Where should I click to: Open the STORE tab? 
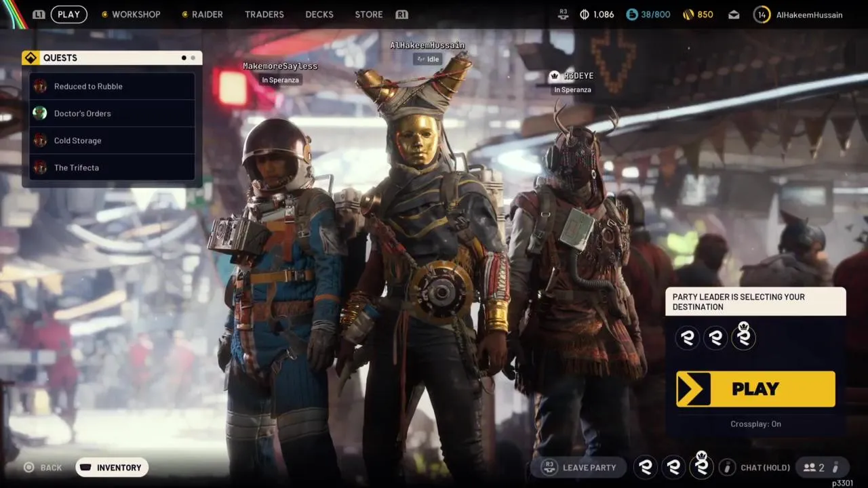coord(369,14)
